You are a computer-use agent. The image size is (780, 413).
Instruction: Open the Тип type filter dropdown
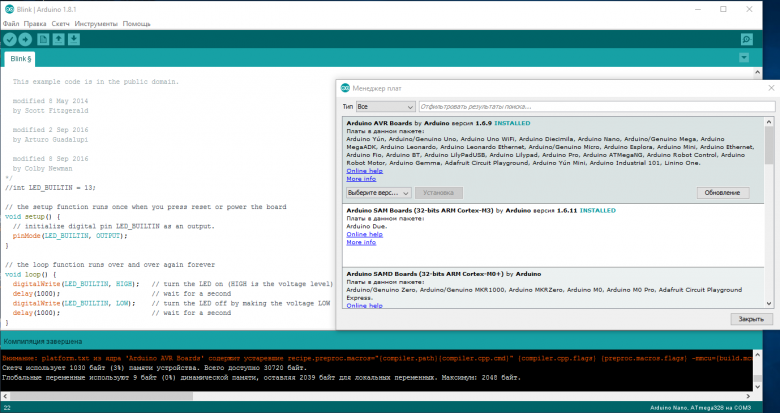point(386,106)
